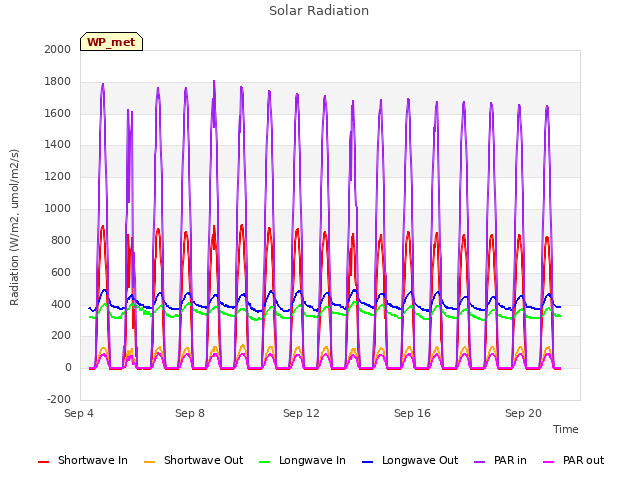Click the Sep 8 x-axis tick label
Image resolution: width=640 pixels, height=480 pixels.
pos(190,413)
